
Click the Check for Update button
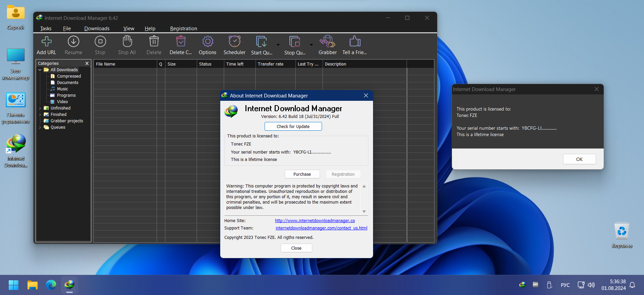[293, 126]
